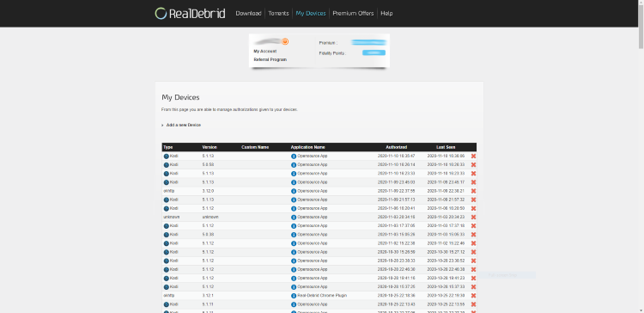Click the Kodi icon in 5.0.58 row
Screen dimensions: 644x313
pos(167,165)
